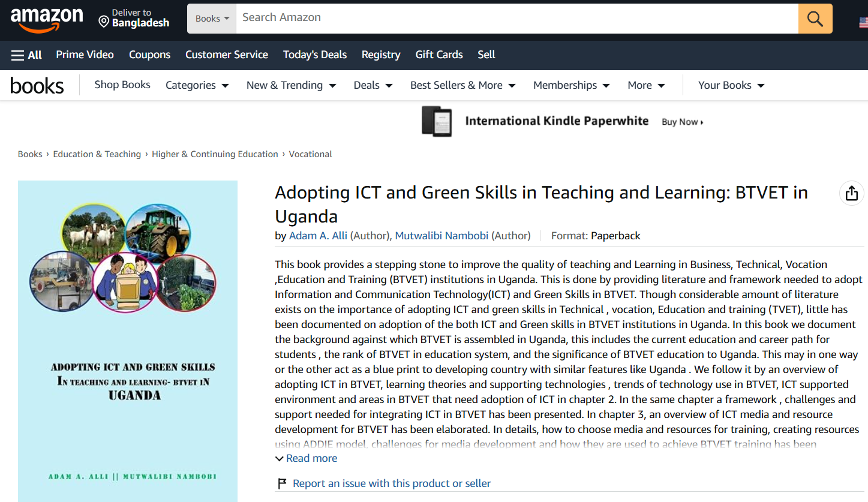Viewport: 868px width, 502px height.
Task: Expand the Deals dropdown in books bar
Action: click(373, 85)
